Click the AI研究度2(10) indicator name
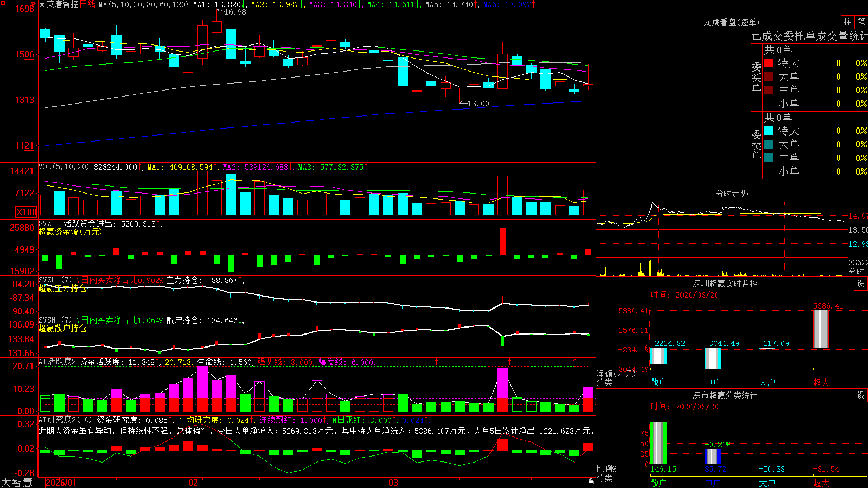The width and height of the screenshot is (868, 488). [x=65, y=420]
